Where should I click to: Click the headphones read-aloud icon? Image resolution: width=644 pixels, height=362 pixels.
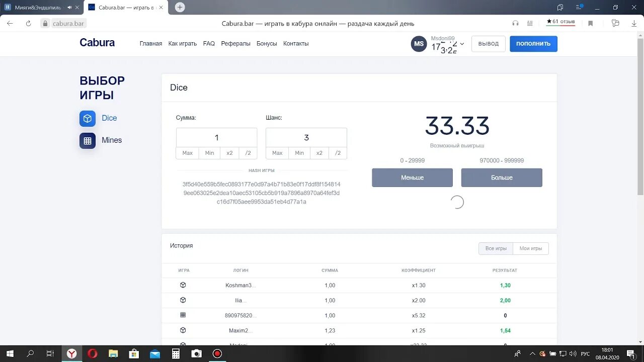(x=515, y=23)
